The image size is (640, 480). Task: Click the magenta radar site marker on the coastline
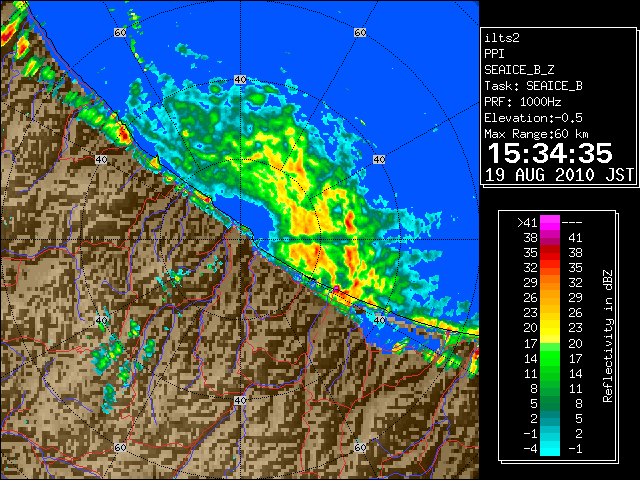336,289
